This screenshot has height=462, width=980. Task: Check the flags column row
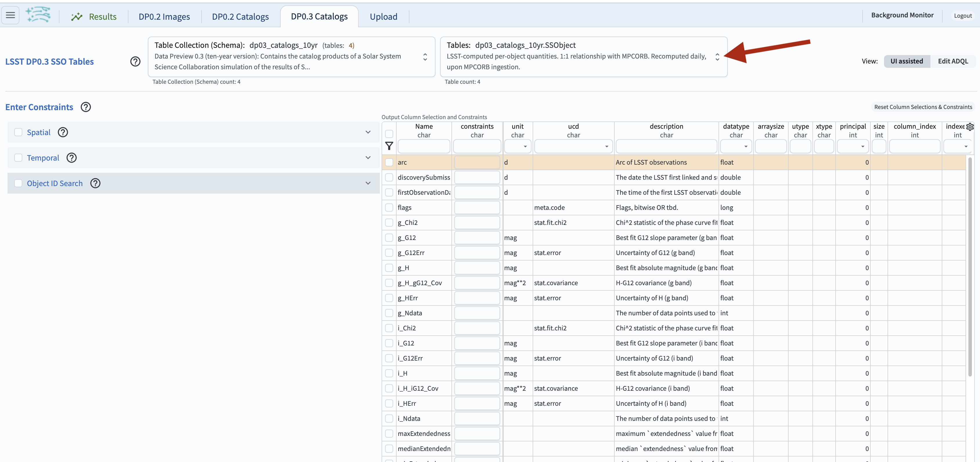pos(389,207)
